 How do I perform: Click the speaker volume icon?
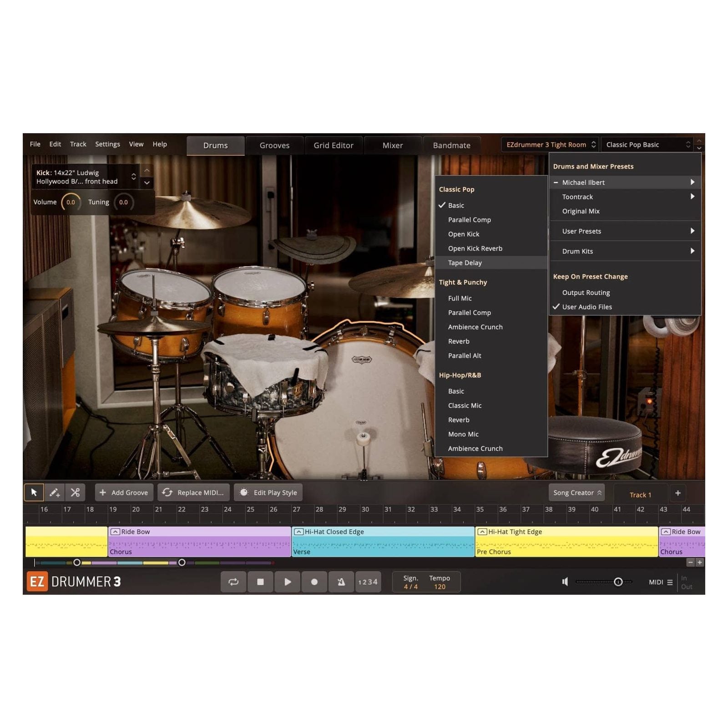565,582
